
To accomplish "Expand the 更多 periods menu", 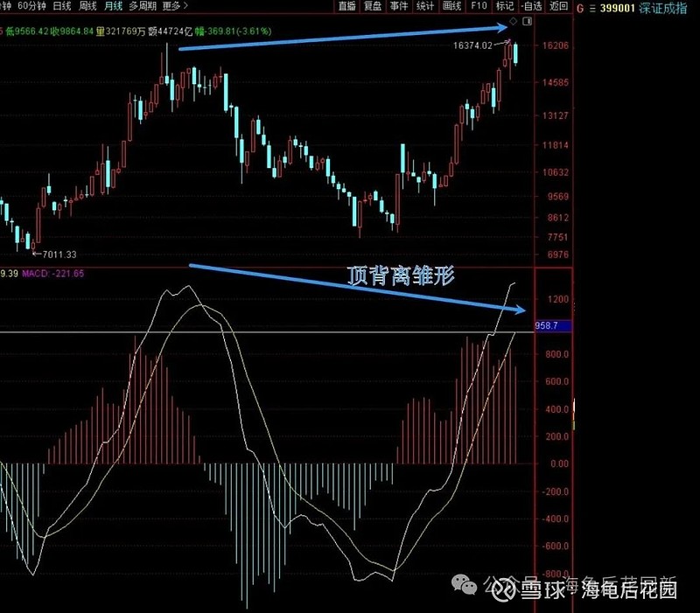I will 175,6.
